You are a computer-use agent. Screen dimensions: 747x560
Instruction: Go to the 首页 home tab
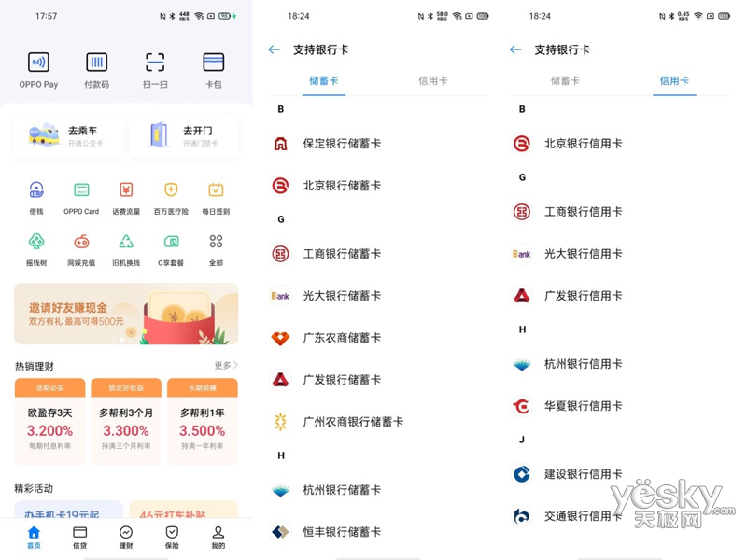[34, 538]
